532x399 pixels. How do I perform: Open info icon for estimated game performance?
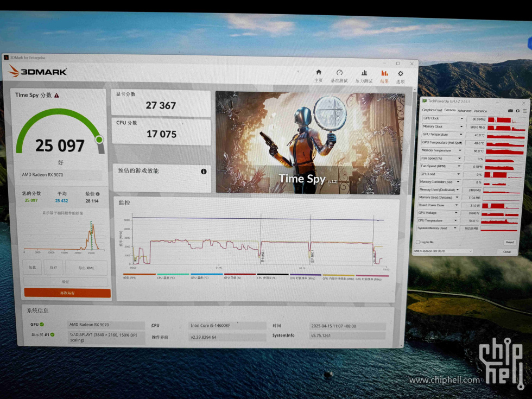click(x=204, y=172)
